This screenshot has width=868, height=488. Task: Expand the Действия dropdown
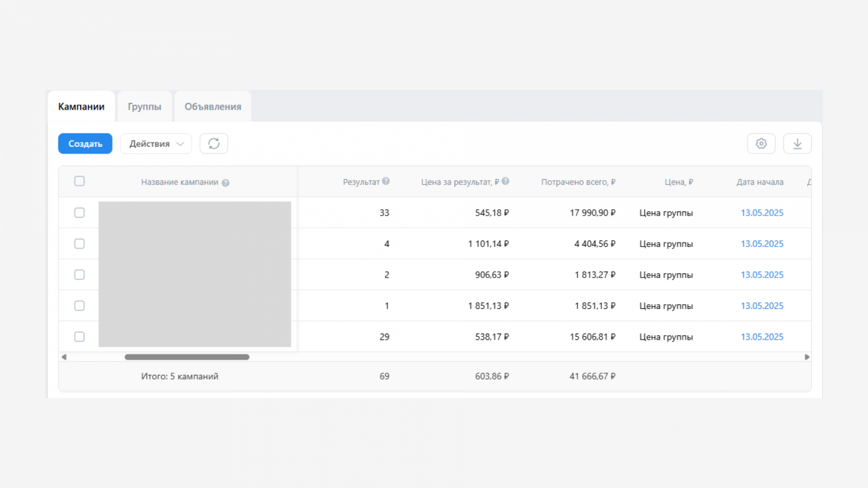tap(156, 144)
